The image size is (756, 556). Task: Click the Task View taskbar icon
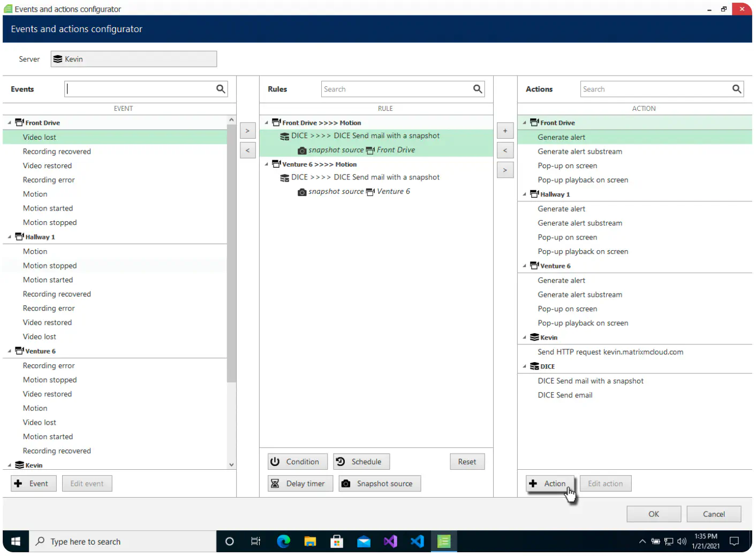pyautogui.click(x=256, y=542)
